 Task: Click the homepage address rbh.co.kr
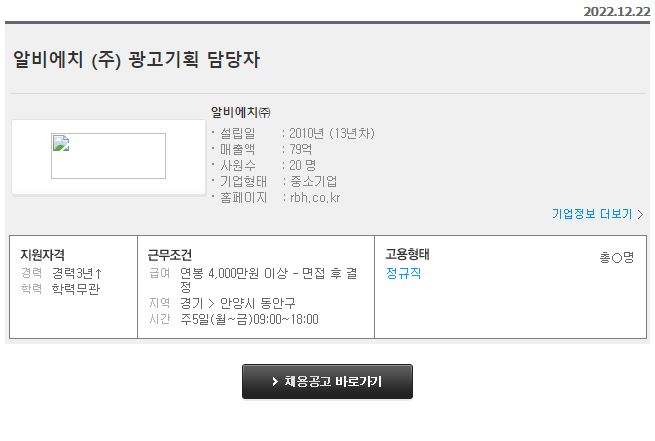click(x=315, y=197)
